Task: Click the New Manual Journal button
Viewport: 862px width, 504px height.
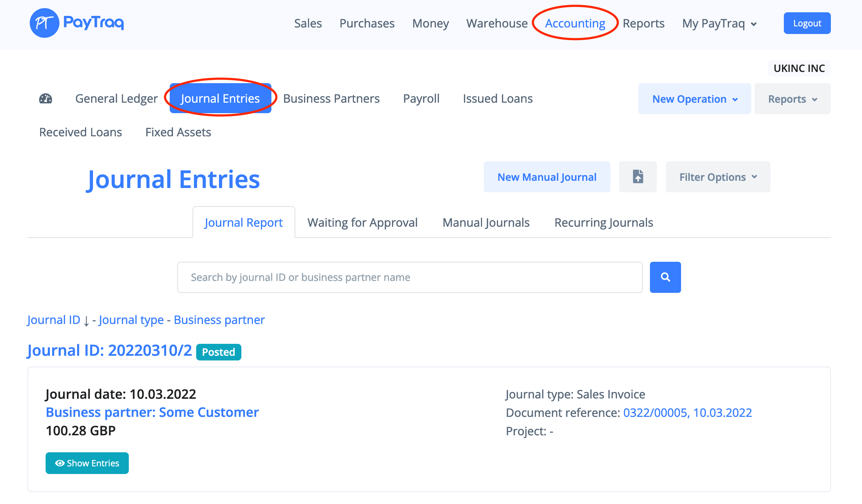Action: click(546, 177)
